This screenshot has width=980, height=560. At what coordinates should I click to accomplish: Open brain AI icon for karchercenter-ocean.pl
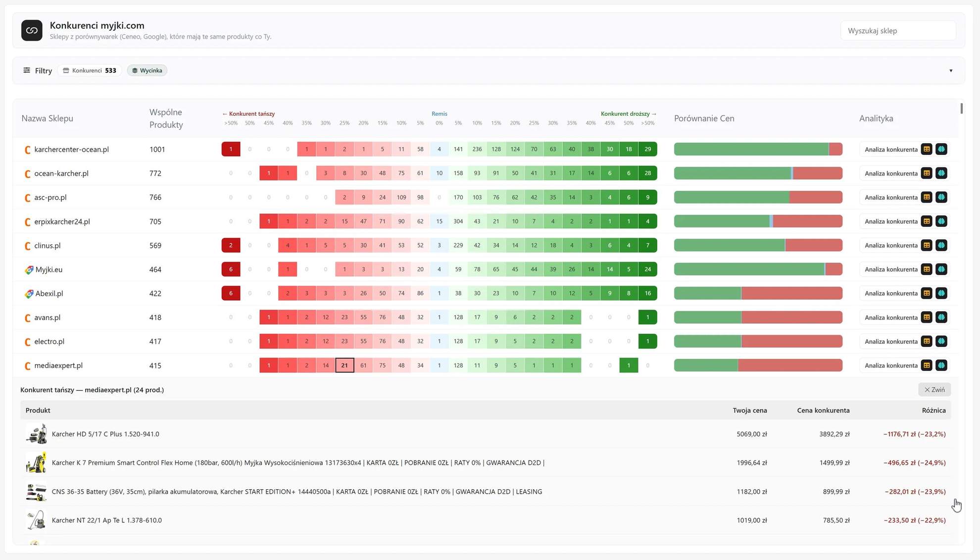click(941, 149)
